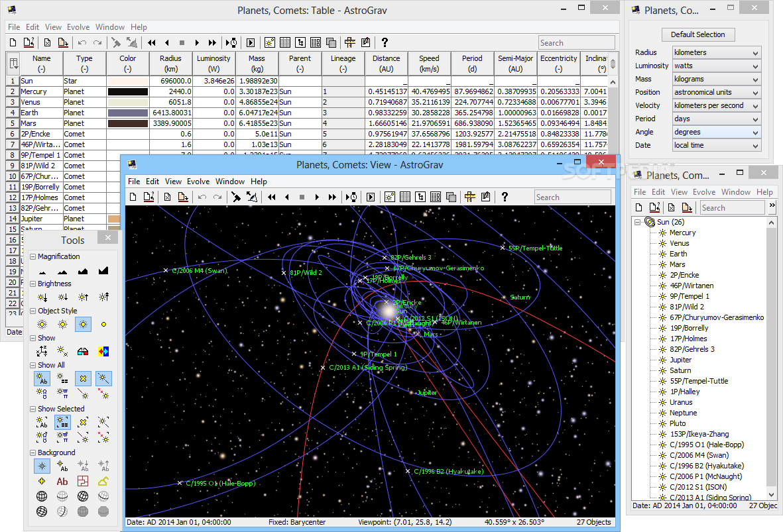
Task: Open Evolve menu in the View window
Action: point(198,182)
